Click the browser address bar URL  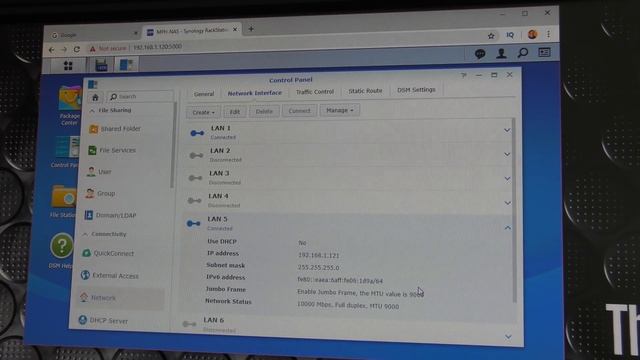coord(158,47)
